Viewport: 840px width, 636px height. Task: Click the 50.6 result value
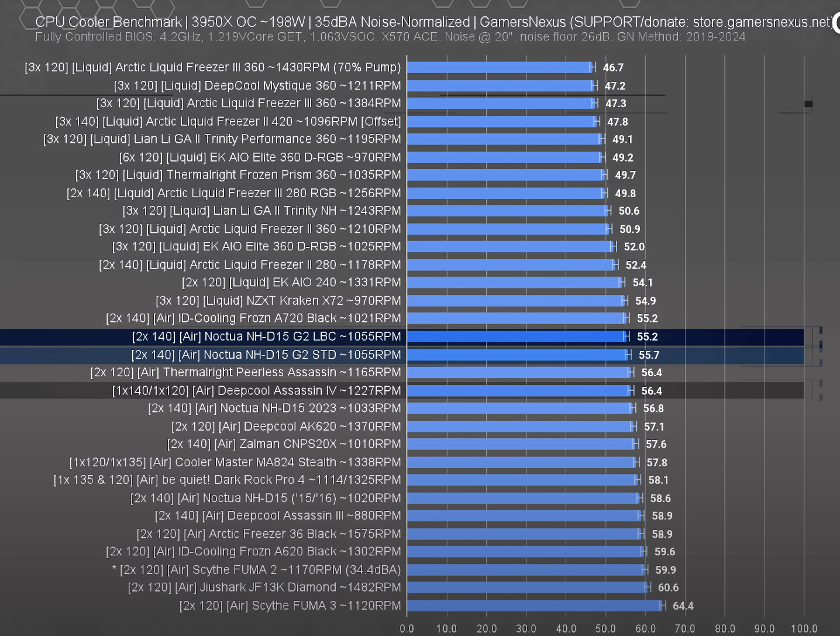(629, 211)
